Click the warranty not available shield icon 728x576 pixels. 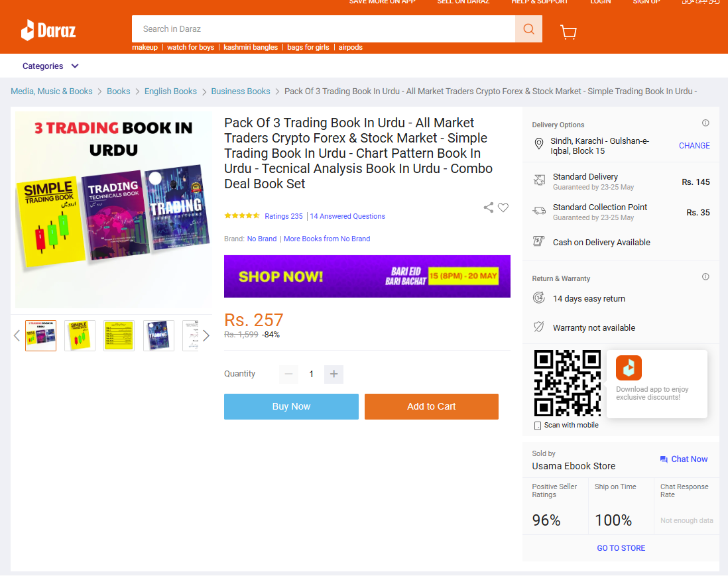click(538, 327)
